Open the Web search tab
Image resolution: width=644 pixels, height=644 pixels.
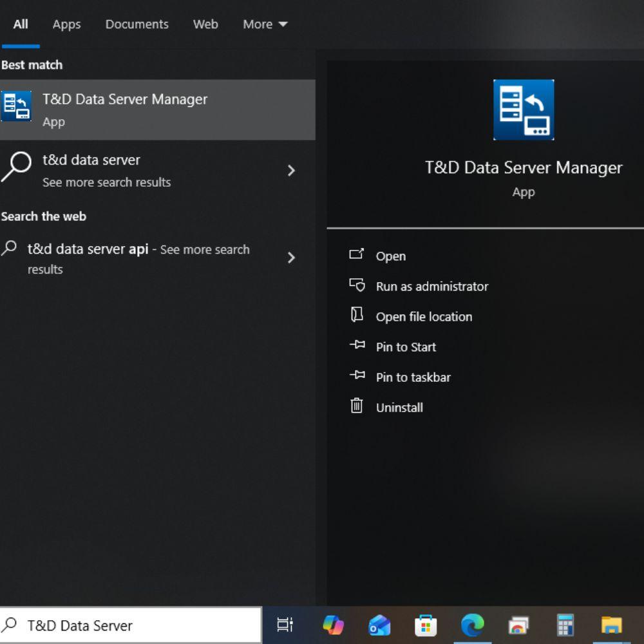point(205,24)
